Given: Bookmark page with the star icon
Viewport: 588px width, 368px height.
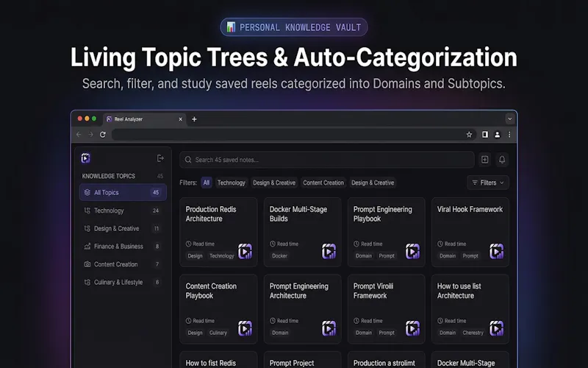Looking at the screenshot, I should (x=469, y=135).
